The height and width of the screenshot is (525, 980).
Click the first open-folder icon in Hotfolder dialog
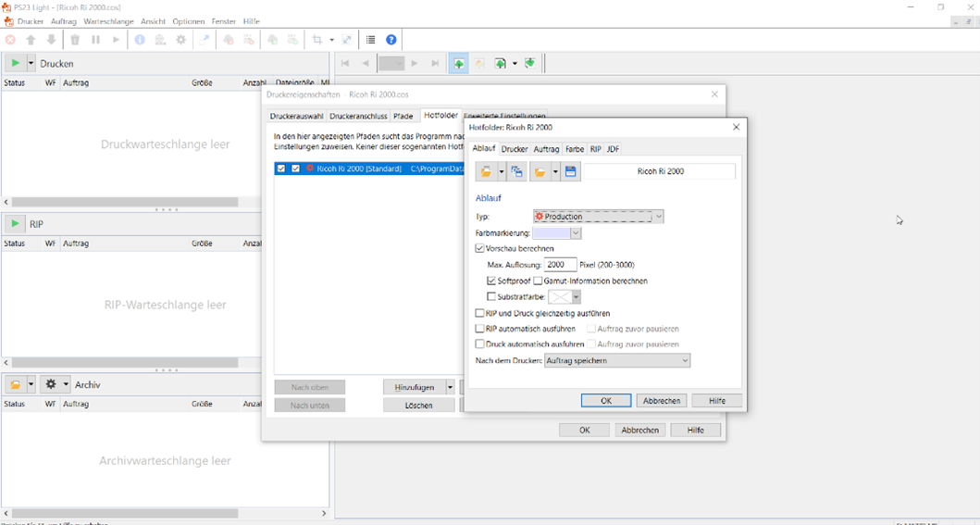486,171
